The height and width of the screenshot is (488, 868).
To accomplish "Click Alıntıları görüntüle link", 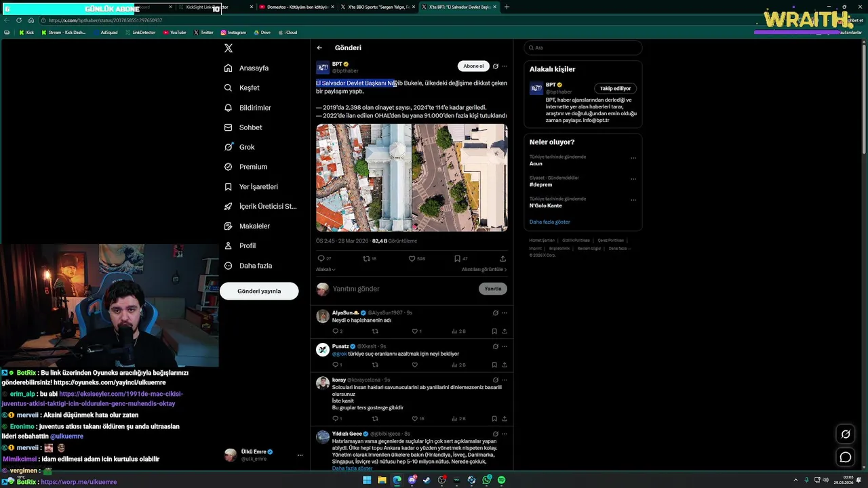I will pos(484,270).
